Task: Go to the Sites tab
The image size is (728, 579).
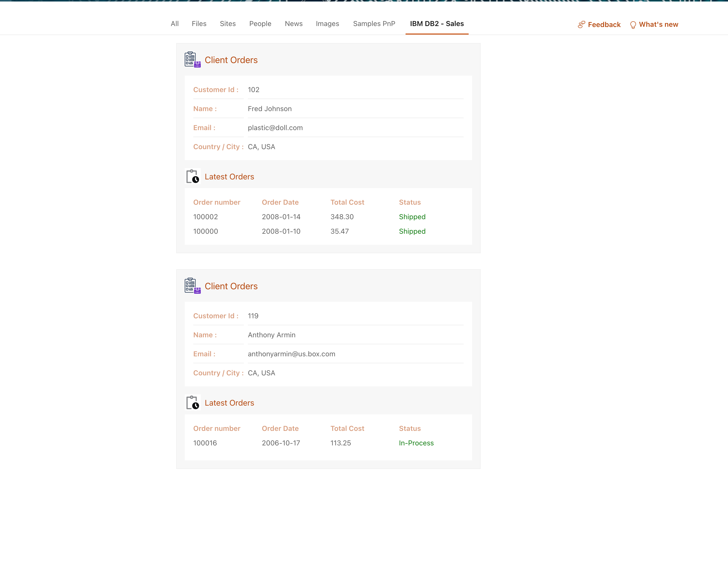Action: click(228, 24)
